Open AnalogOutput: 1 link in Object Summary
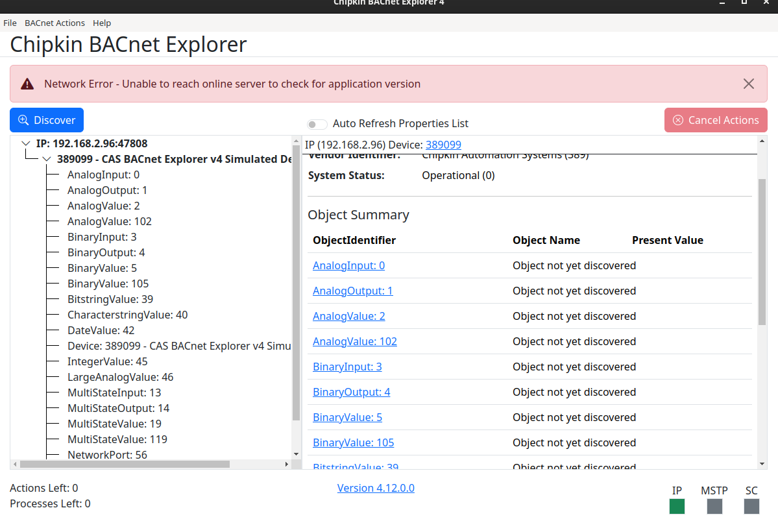The width and height of the screenshot is (778, 532). [352, 291]
